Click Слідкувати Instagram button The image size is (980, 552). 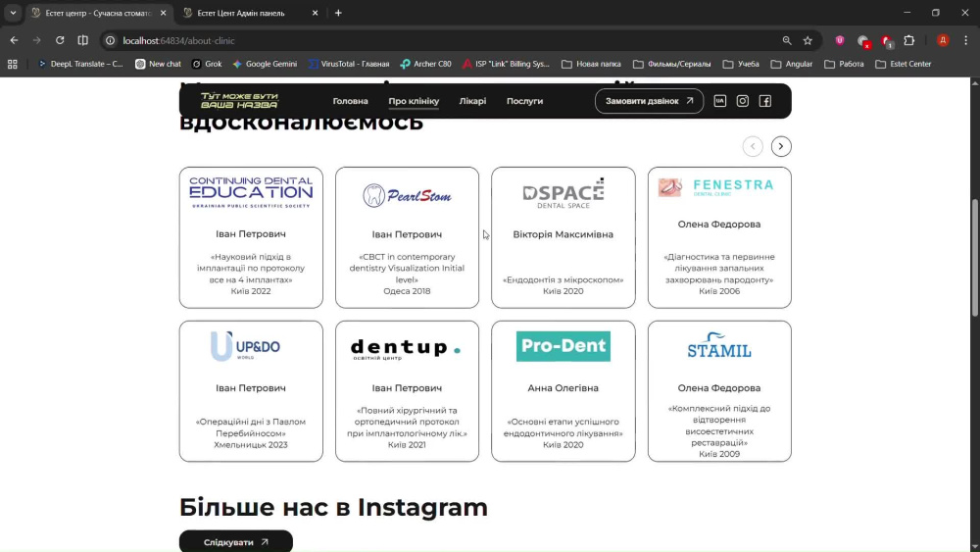(x=235, y=541)
